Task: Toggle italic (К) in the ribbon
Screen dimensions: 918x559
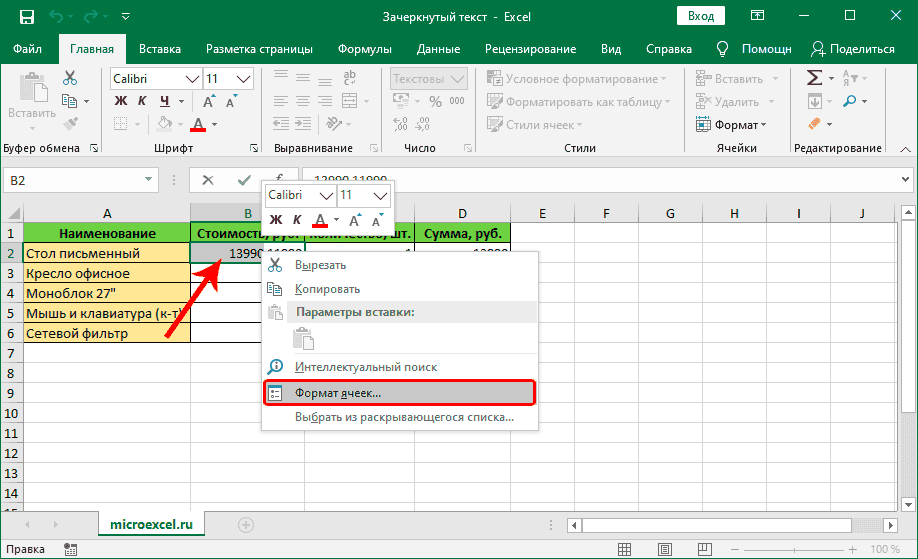Action: pos(141,101)
